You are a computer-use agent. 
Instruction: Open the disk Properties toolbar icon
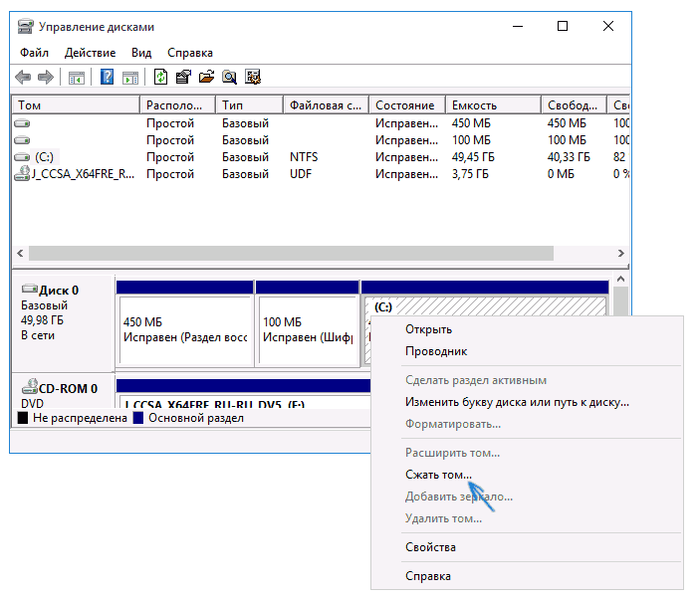[183, 77]
